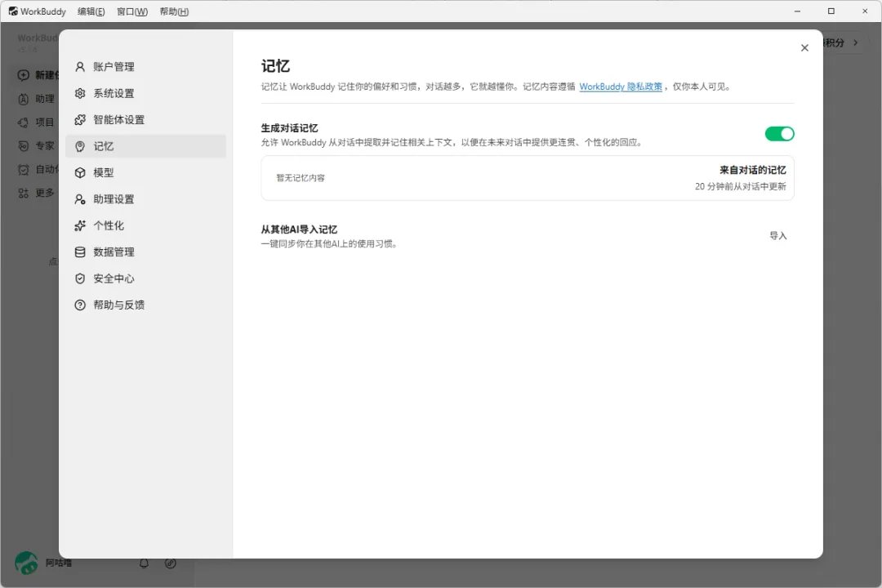Click the 帮助与反馈 question mark icon

pyautogui.click(x=80, y=305)
